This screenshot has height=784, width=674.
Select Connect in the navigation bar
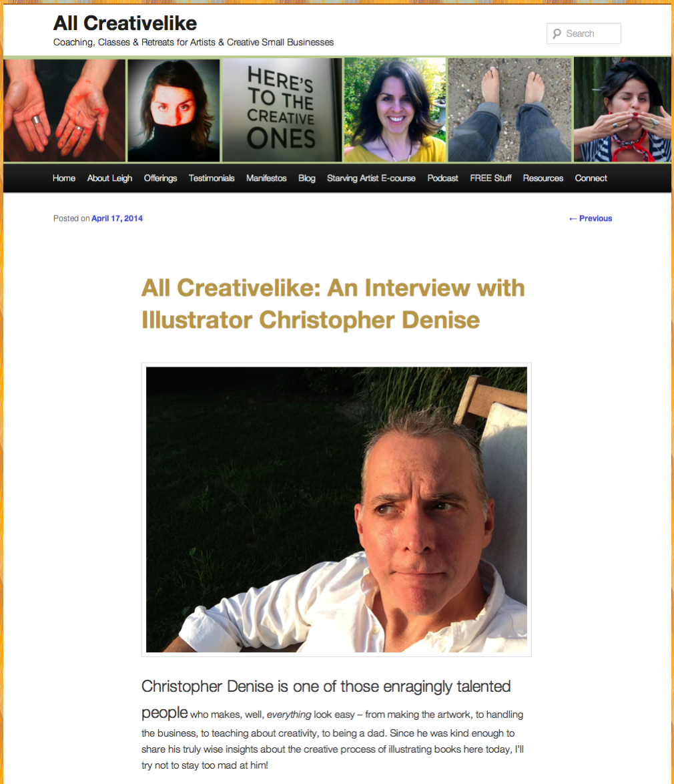coord(591,178)
